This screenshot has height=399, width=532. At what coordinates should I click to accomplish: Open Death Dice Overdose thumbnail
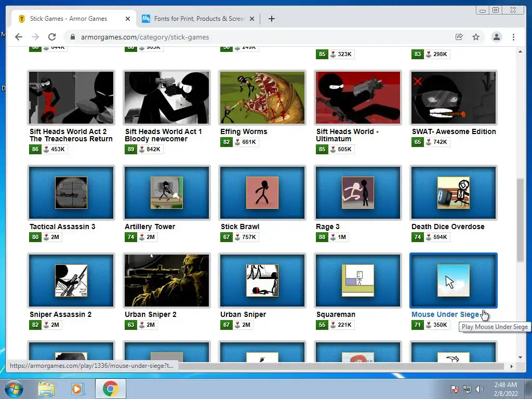pyautogui.click(x=454, y=193)
